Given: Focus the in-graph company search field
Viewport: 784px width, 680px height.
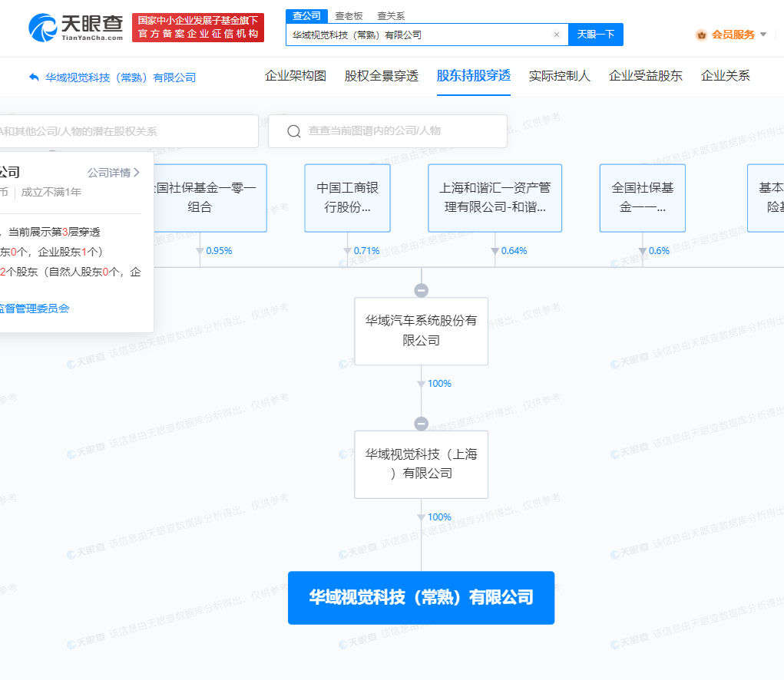Looking at the screenshot, I should point(399,131).
